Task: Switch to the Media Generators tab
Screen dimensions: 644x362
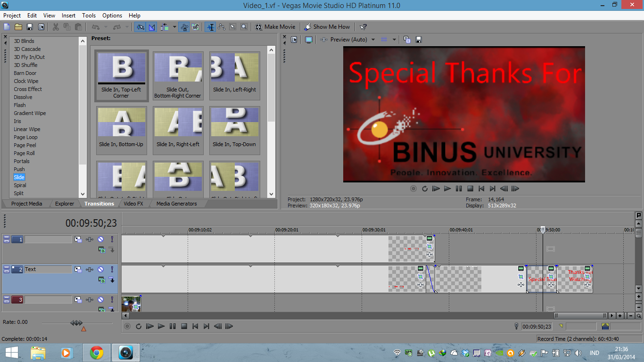Action: coord(176,204)
